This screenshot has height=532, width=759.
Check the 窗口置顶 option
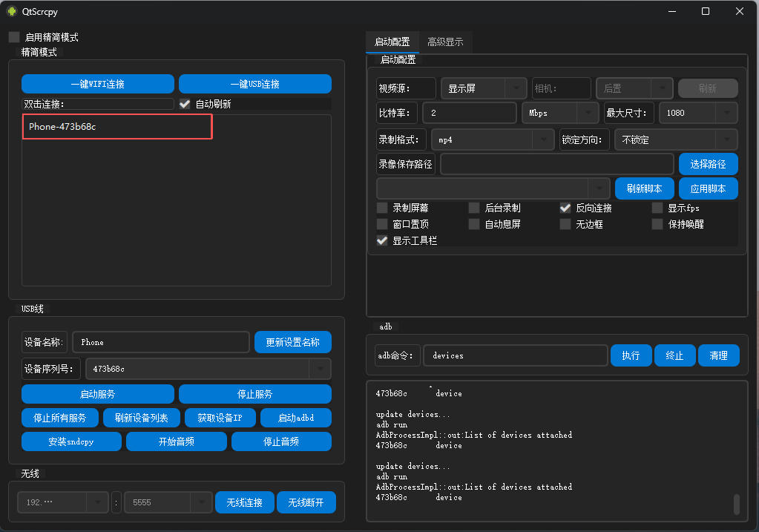tap(382, 224)
